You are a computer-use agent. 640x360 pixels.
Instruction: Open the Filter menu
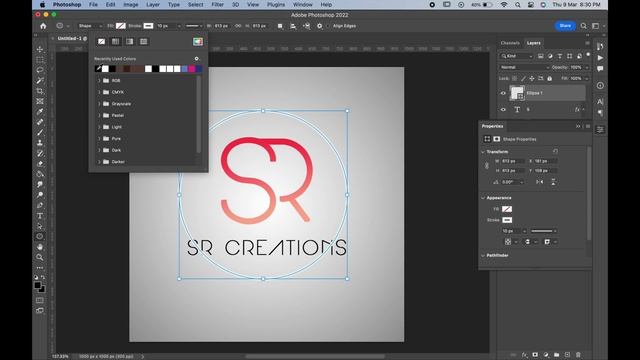[217, 4]
